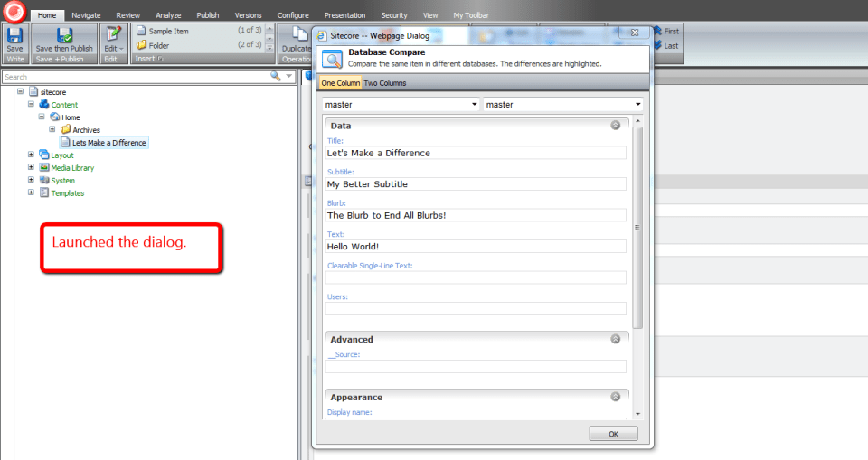Open the Review ribbon tab

pyautogui.click(x=127, y=15)
